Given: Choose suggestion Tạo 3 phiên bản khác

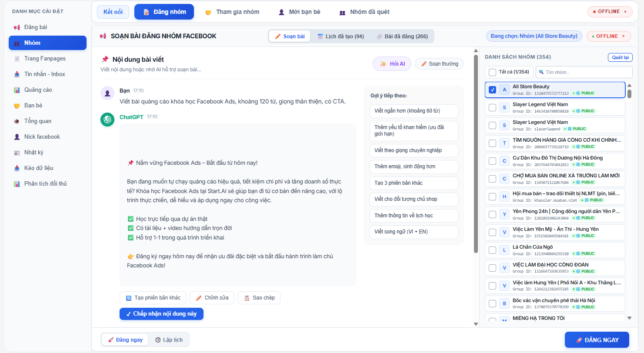Looking at the screenshot, I should point(414,183).
